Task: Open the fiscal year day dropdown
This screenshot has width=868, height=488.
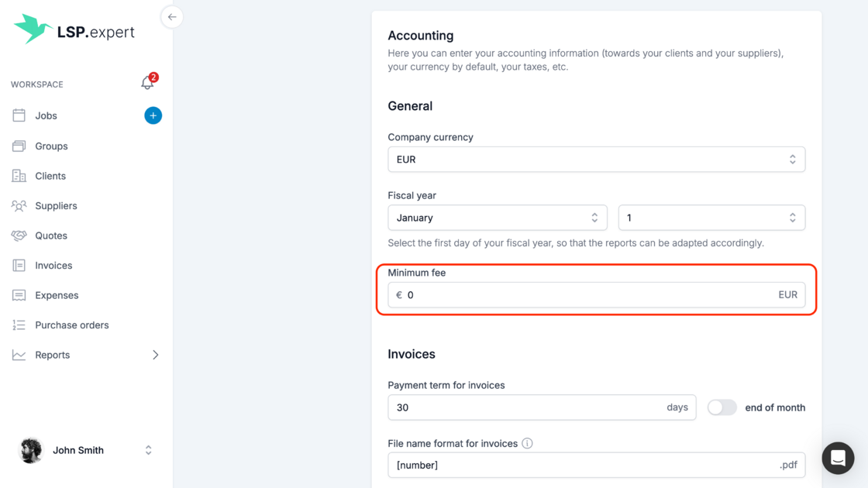Action: pyautogui.click(x=711, y=218)
